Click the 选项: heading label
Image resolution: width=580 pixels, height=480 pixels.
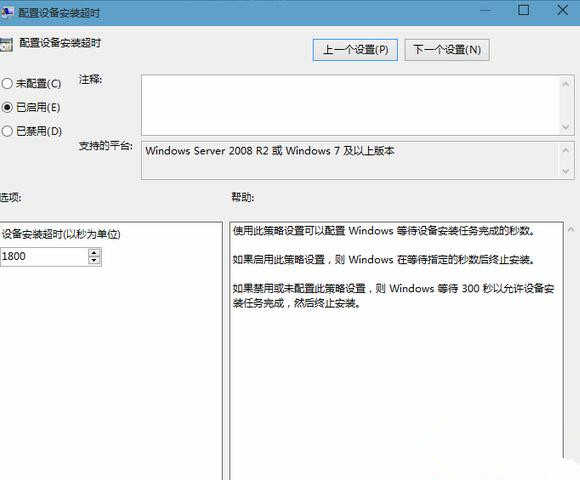pos(10,197)
